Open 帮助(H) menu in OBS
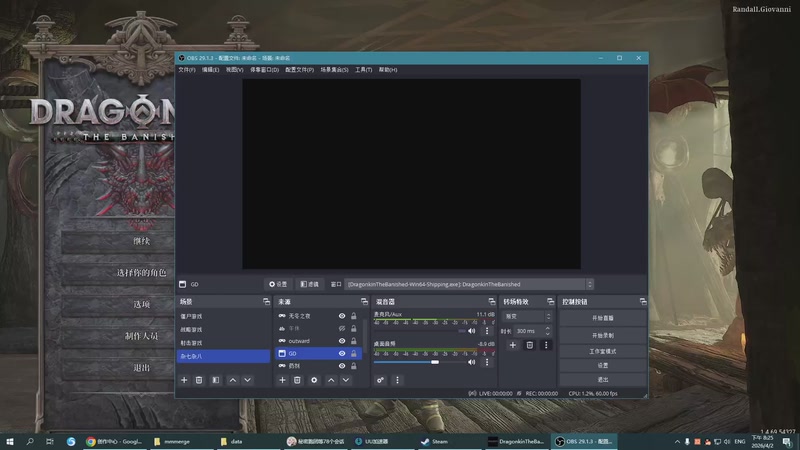 tap(388, 70)
